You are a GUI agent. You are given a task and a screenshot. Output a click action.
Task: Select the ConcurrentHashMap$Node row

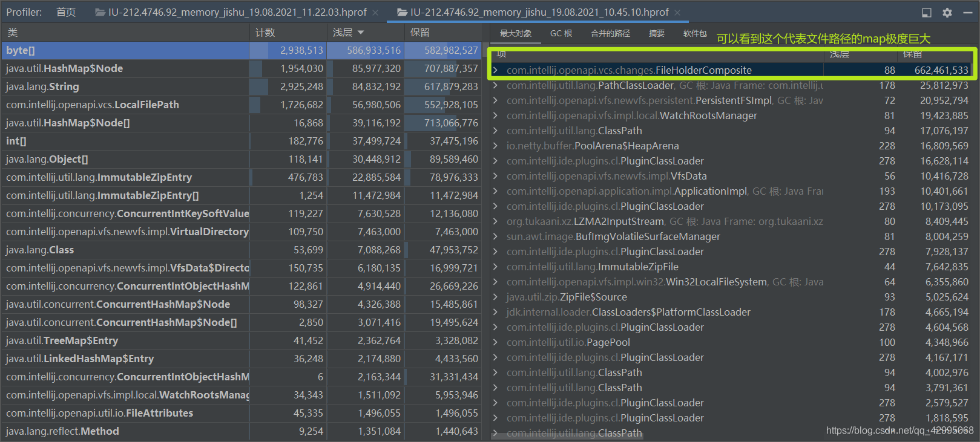coord(241,304)
